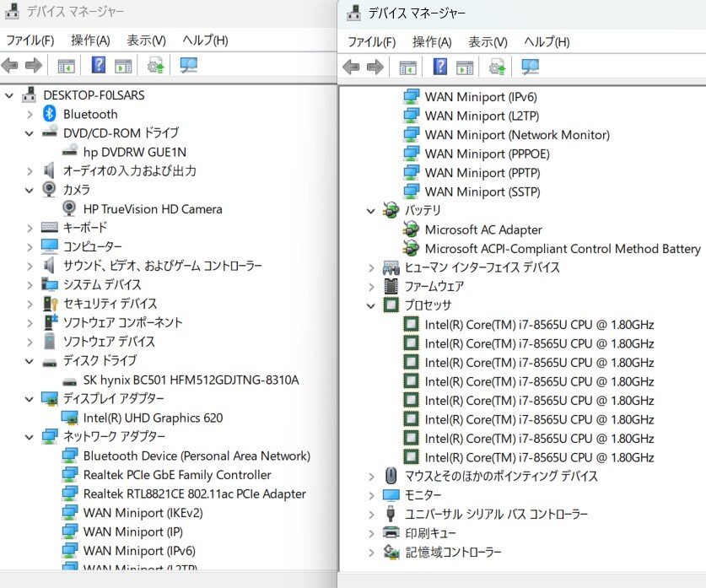Collapse the バッテリ category in right window

[371, 211]
